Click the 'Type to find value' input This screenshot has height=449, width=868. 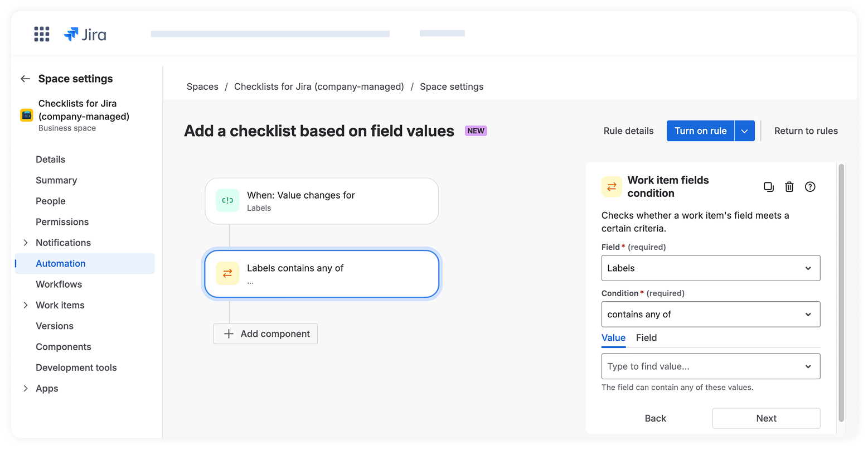[x=702, y=366]
